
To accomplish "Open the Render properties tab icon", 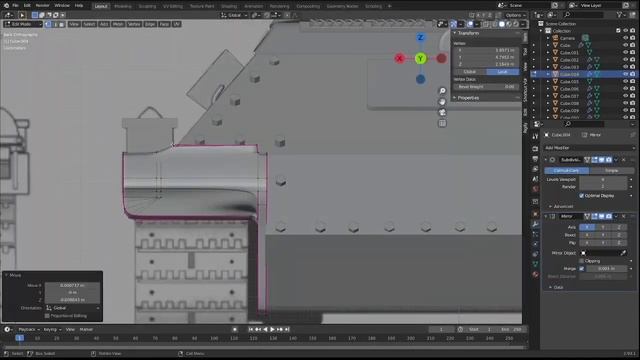I will click(535, 149).
